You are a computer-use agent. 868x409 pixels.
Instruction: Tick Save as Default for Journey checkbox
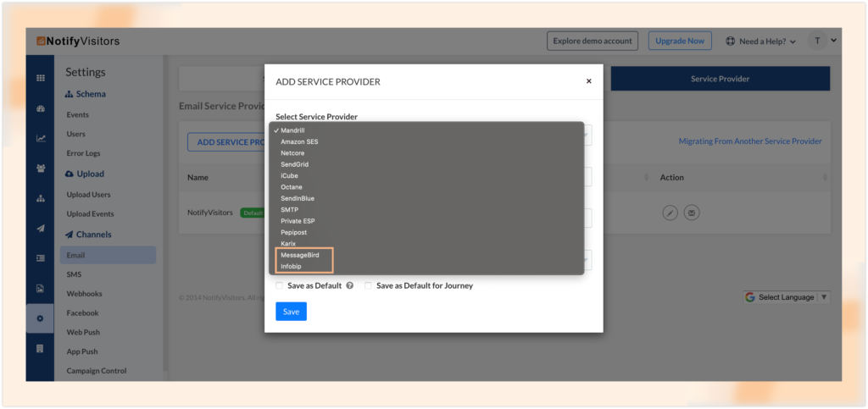click(368, 285)
